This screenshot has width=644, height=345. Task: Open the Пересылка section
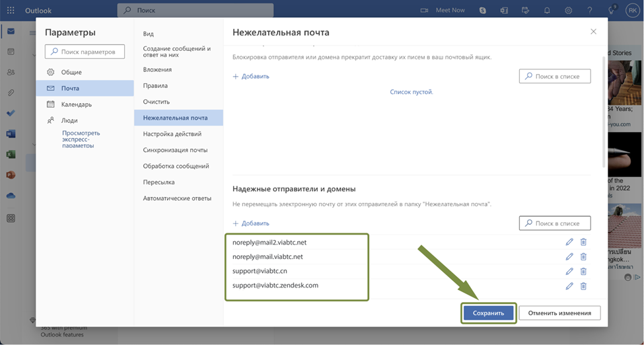[x=178, y=182]
